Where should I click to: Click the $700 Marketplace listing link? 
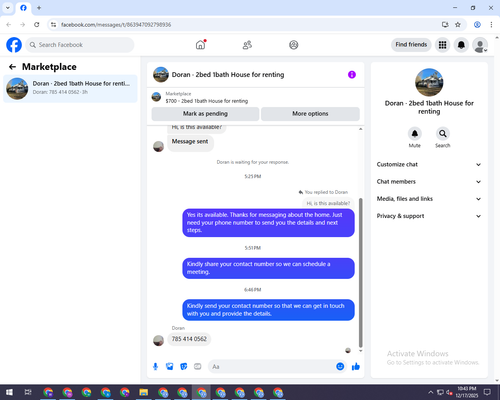207,101
